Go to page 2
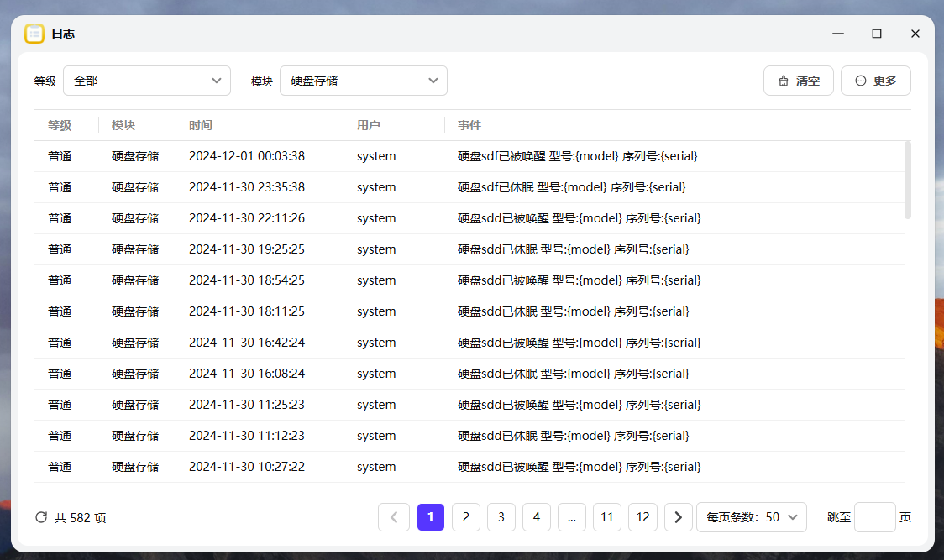The width and height of the screenshot is (944, 560). pos(466,517)
